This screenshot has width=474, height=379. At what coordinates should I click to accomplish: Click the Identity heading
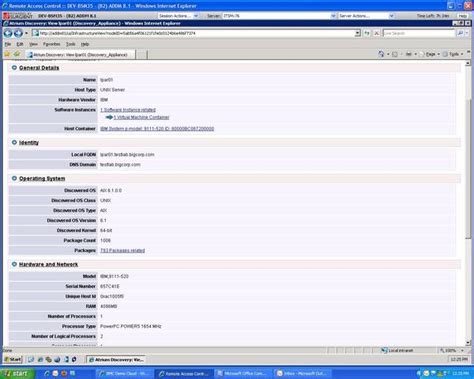click(29, 142)
